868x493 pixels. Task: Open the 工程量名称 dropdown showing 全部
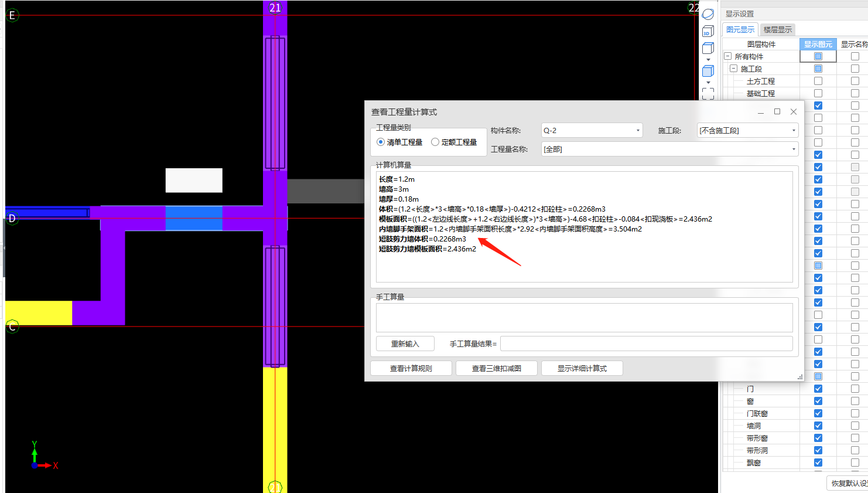670,149
